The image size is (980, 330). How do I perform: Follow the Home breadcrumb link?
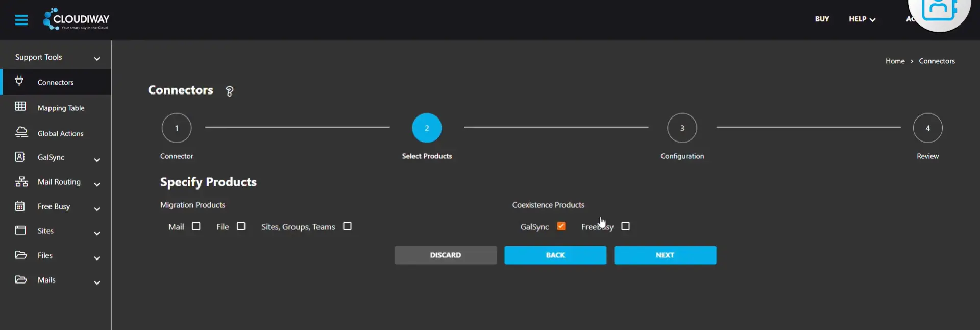click(895, 61)
